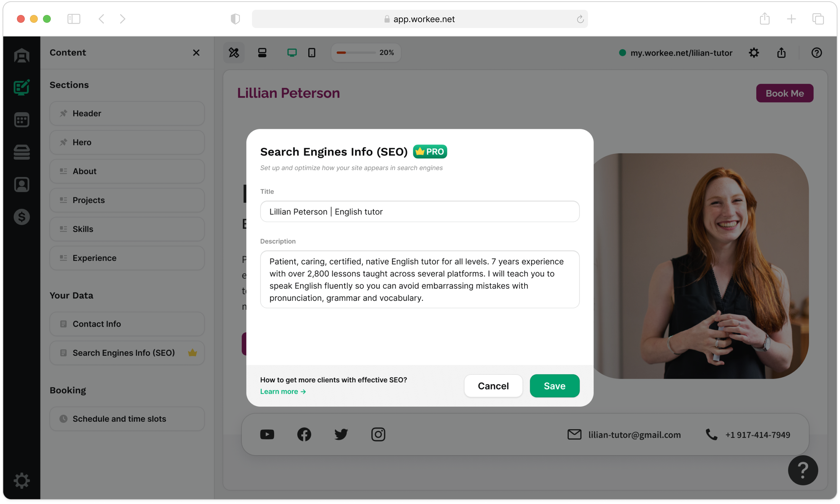840x504 pixels.
Task: Expand the Header section
Action: 127,114
